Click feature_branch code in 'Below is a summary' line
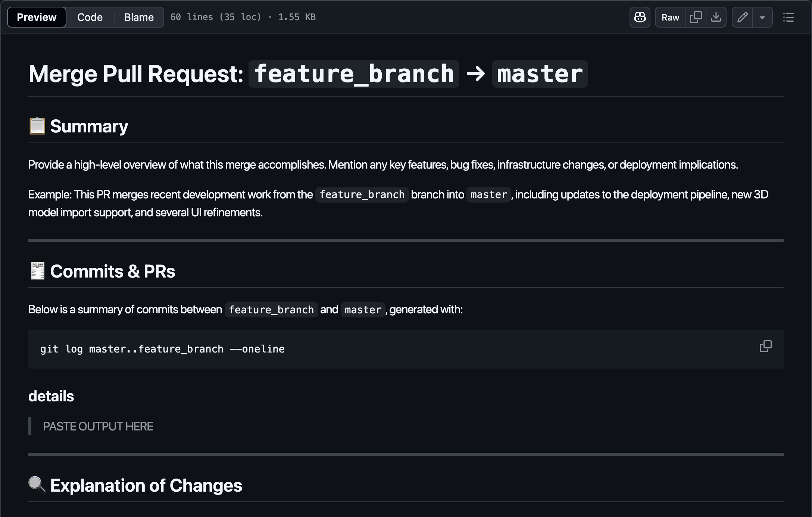Screen dimensions: 812x517 pos(271,310)
